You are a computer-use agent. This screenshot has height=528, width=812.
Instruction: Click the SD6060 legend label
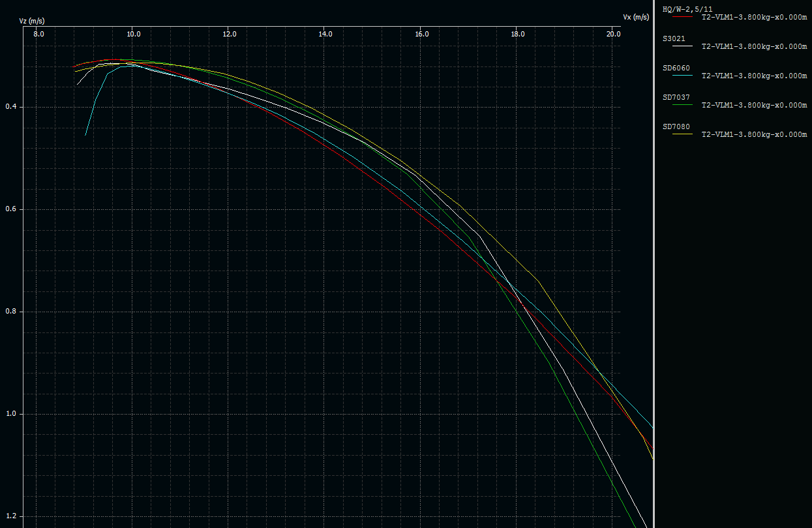click(676, 68)
